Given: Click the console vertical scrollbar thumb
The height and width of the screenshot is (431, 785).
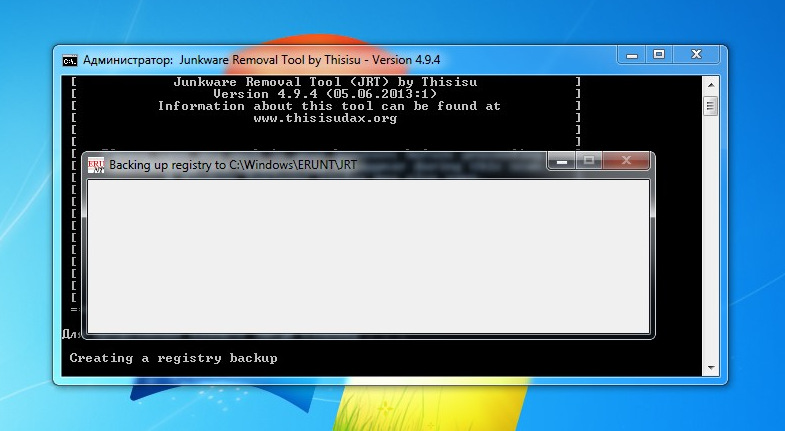Looking at the screenshot, I should 711,106.
